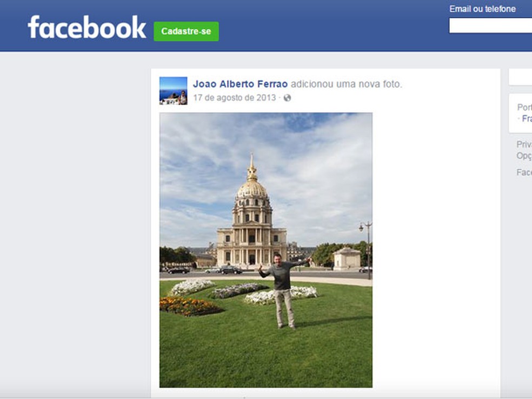
Task: Select the Português language link in the sidebar
Action: (x=524, y=107)
